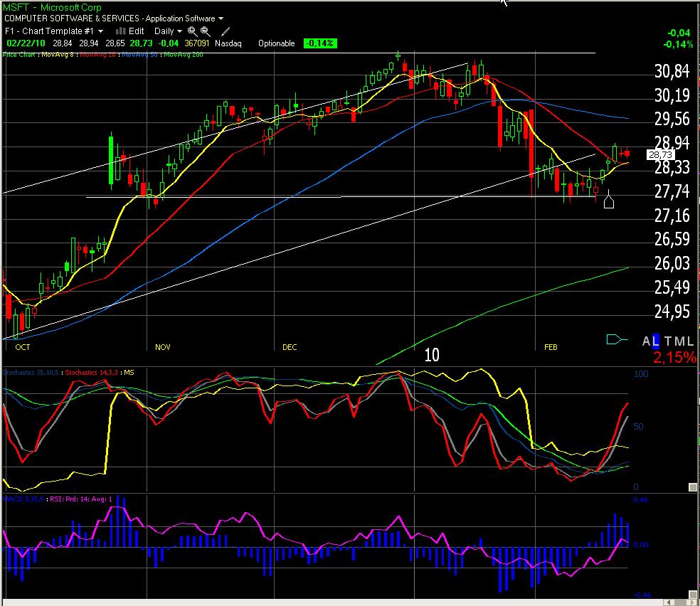The height and width of the screenshot is (606, 700).
Task: Select the T scaling option
Action: 667,341
